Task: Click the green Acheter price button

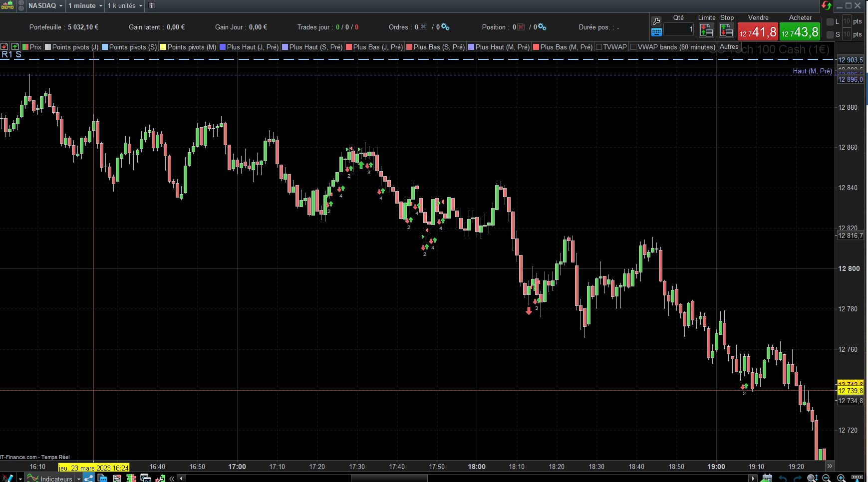Action: point(800,32)
